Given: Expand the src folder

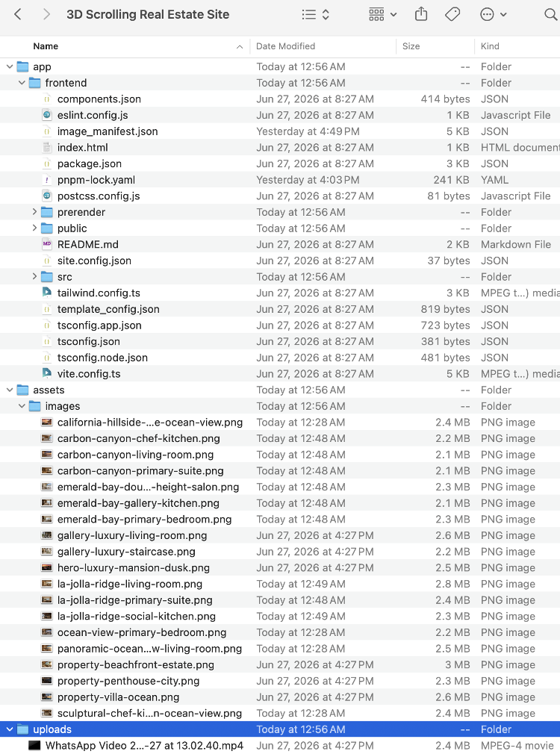Looking at the screenshot, I should [x=34, y=276].
